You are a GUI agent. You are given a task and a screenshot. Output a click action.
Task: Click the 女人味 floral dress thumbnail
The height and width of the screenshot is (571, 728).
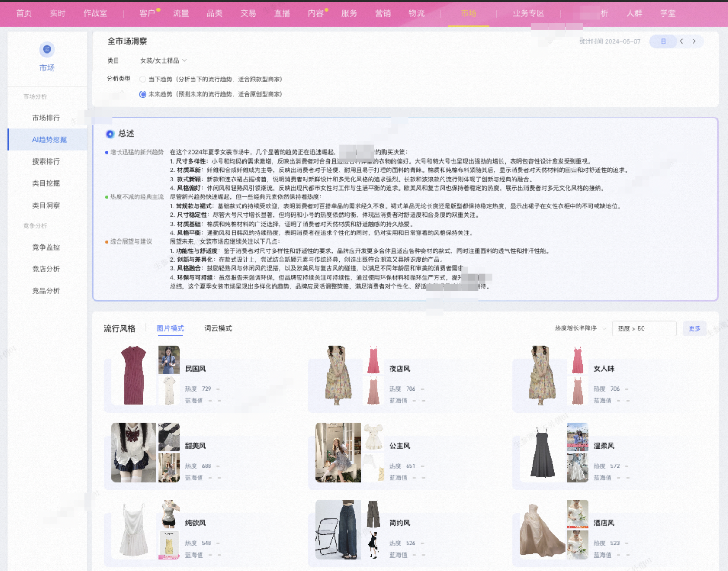pyautogui.click(x=543, y=375)
